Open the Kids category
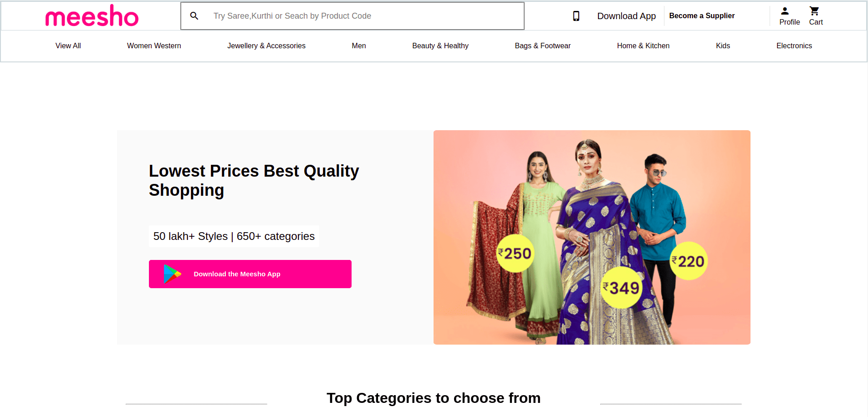This screenshot has width=868, height=417. [x=722, y=46]
